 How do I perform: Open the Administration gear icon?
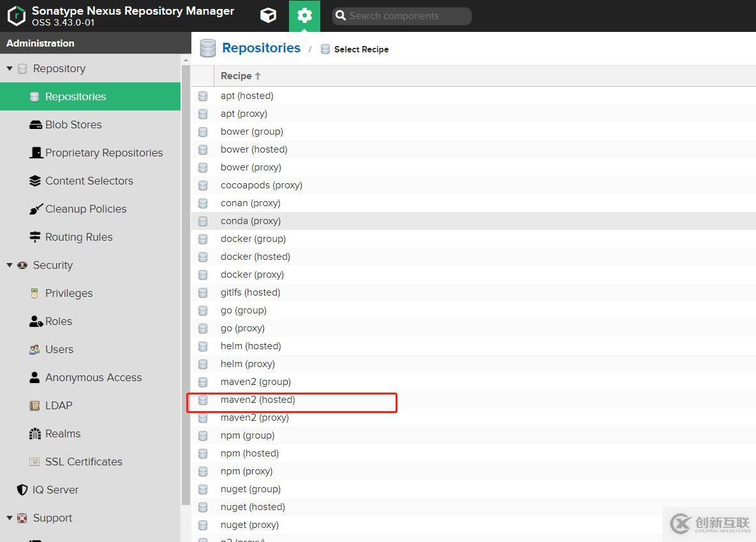coord(304,15)
